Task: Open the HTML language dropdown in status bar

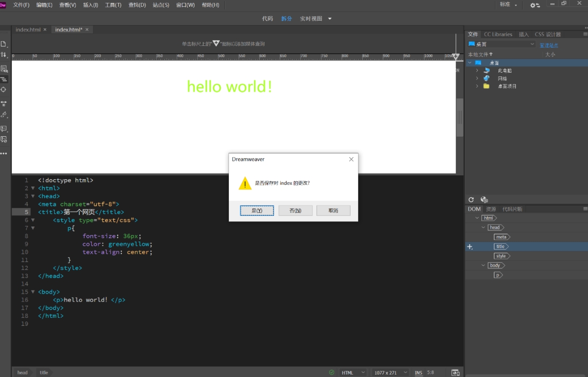Action: tap(353, 373)
